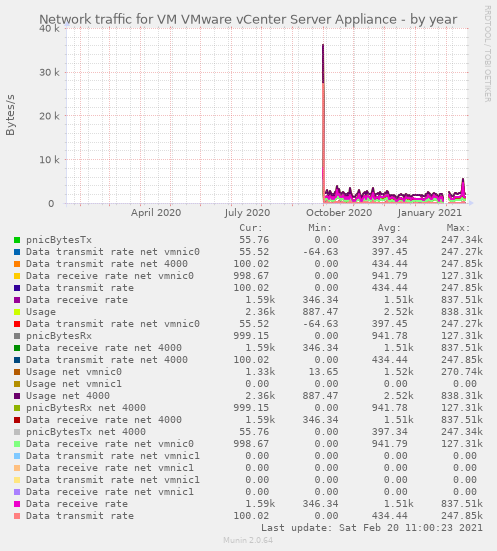Click the 30 k y-axis value
This screenshot has width=497, height=551.
50,72
